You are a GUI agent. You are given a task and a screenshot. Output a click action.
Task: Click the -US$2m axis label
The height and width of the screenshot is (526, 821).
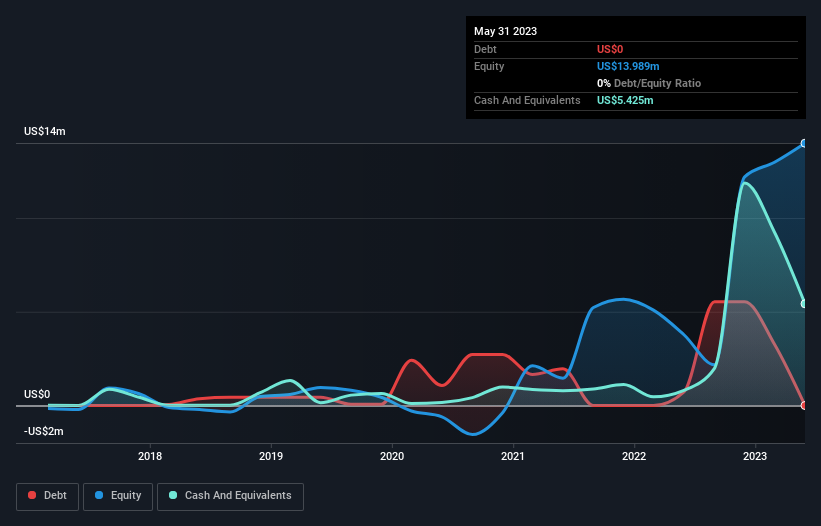(x=43, y=431)
